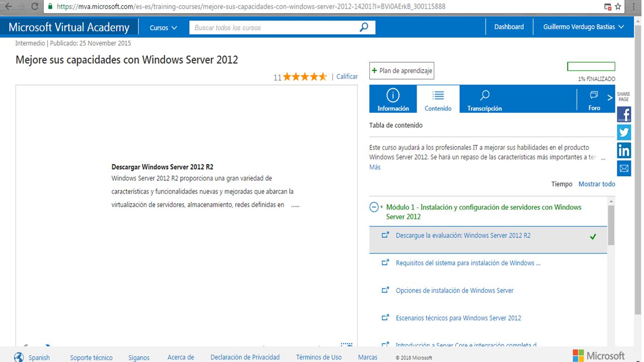Screen dimensions: 644x362
Task: Collapse Módulo 1 with the minus icon
Action: 374,207
